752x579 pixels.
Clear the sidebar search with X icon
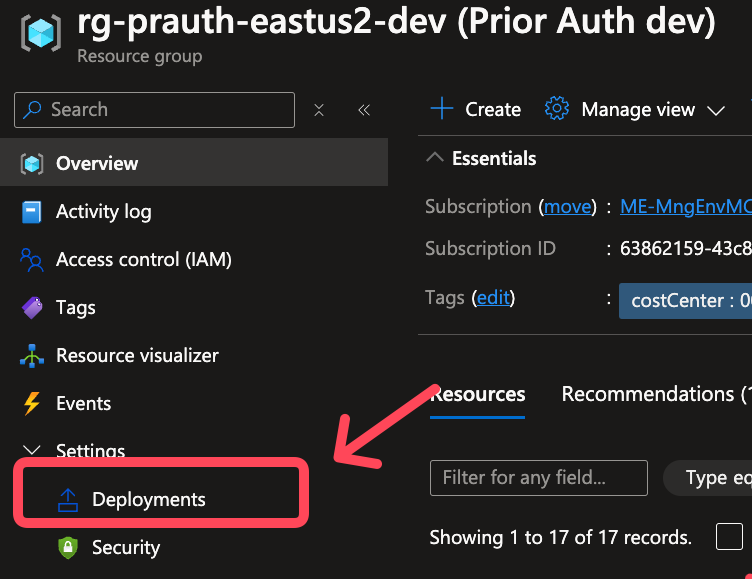(319, 110)
